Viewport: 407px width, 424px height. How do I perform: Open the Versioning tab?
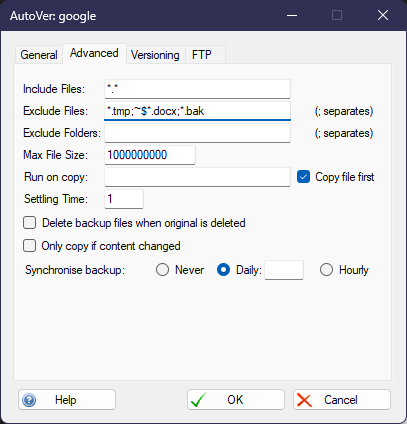pyautogui.click(x=155, y=55)
